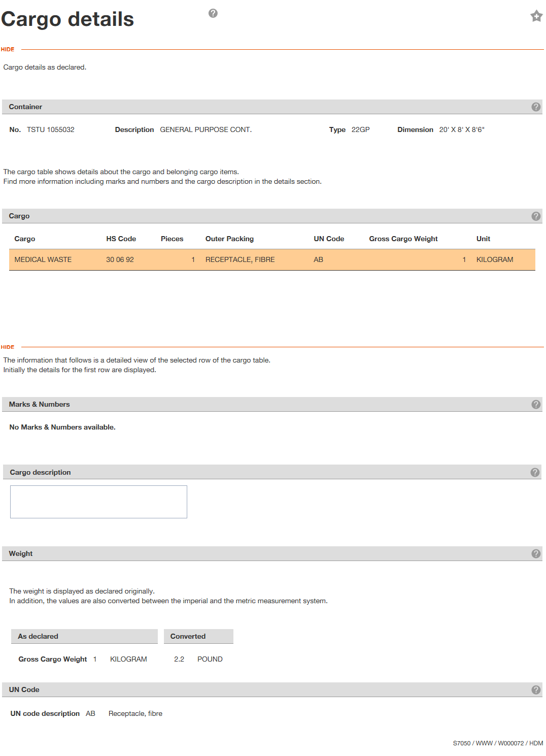The image size is (546, 756).
Task: Select the As declared weight tab
Action: tap(84, 636)
